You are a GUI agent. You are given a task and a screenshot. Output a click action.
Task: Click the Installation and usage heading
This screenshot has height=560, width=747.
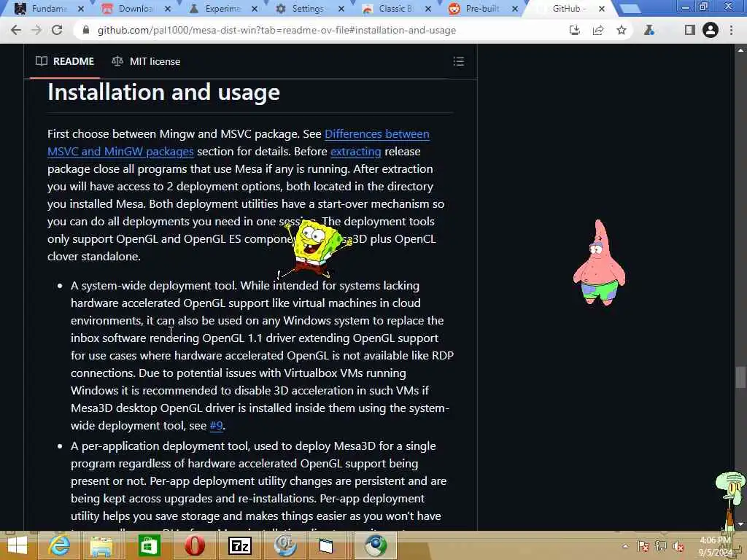click(163, 92)
